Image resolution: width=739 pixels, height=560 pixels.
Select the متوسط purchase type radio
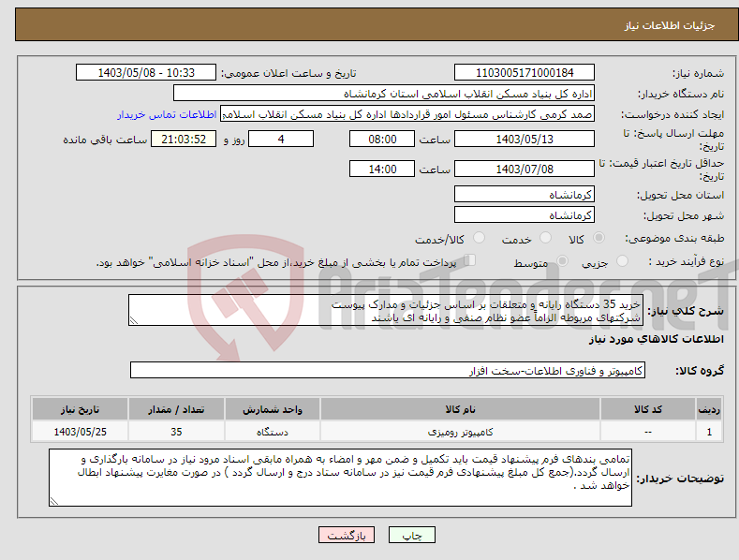(562, 261)
